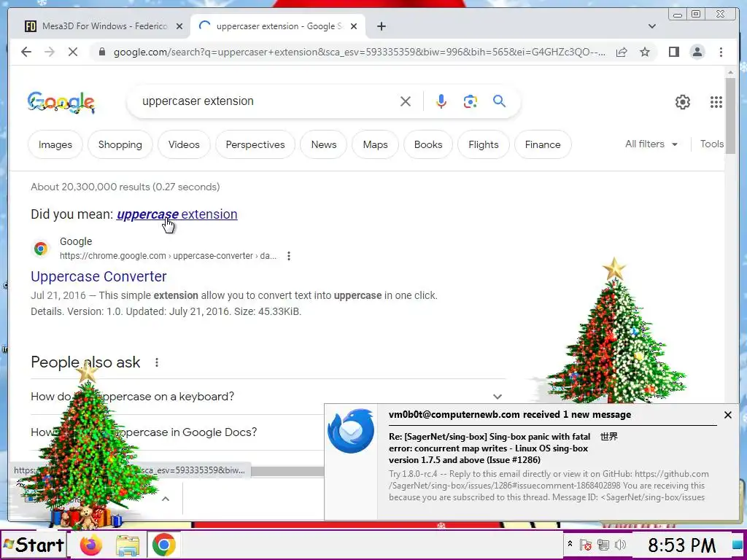Image resolution: width=747 pixels, height=560 pixels.
Task: Bookmark this page with the star icon
Action: (645, 52)
